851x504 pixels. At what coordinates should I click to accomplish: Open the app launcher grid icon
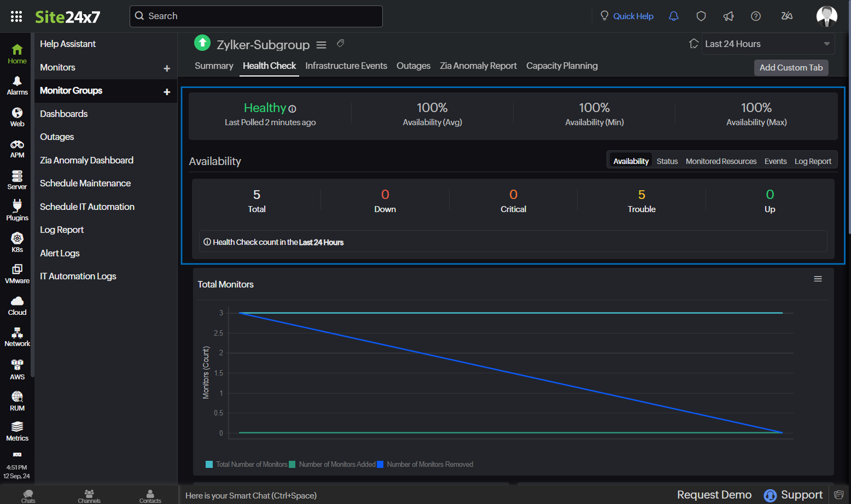coord(16,16)
